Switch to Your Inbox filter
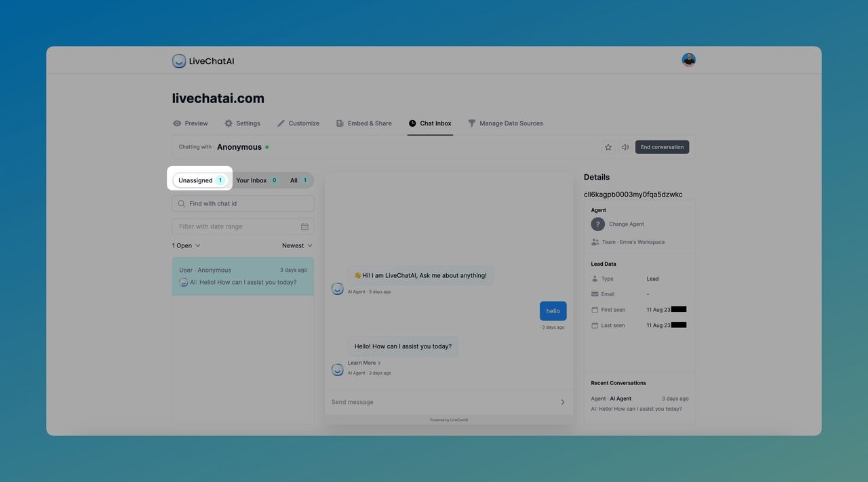The height and width of the screenshot is (482, 868). [x=257, y=180]
